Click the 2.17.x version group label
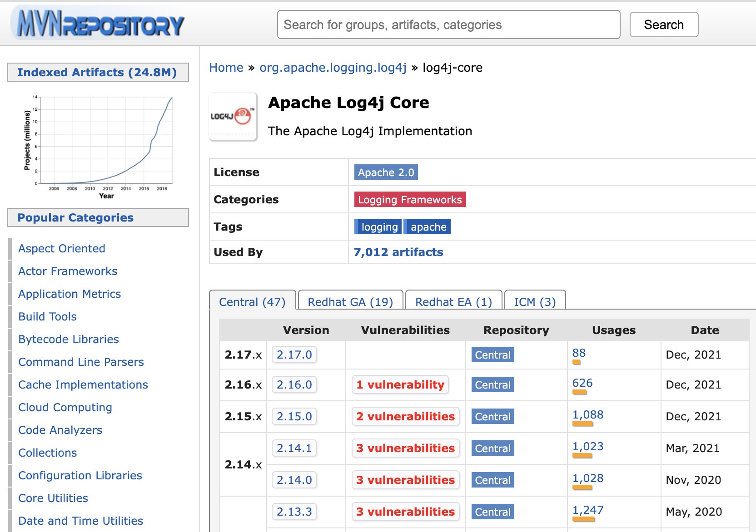 tap(244, 355)
